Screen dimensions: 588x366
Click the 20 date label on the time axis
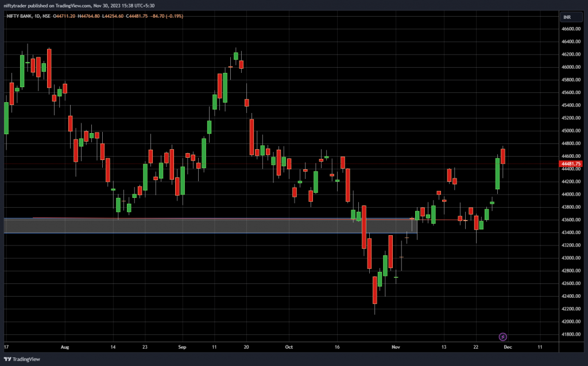click(246, 347)
